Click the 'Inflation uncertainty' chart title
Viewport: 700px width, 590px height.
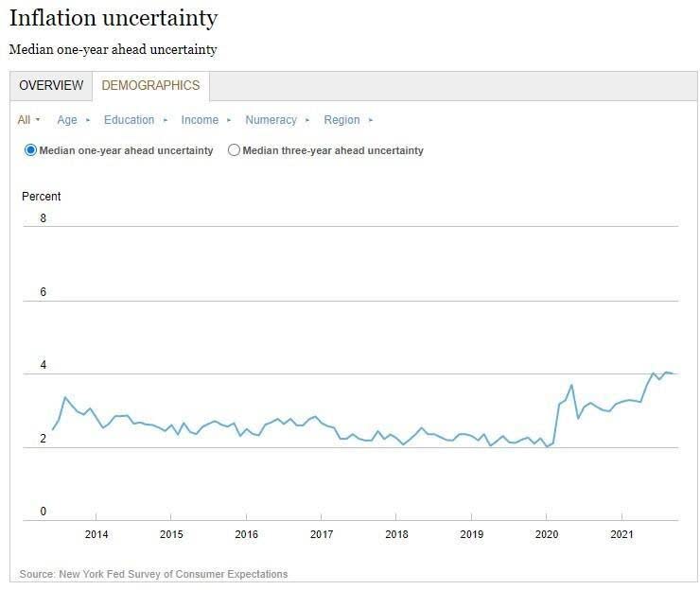tap(114, 18)
